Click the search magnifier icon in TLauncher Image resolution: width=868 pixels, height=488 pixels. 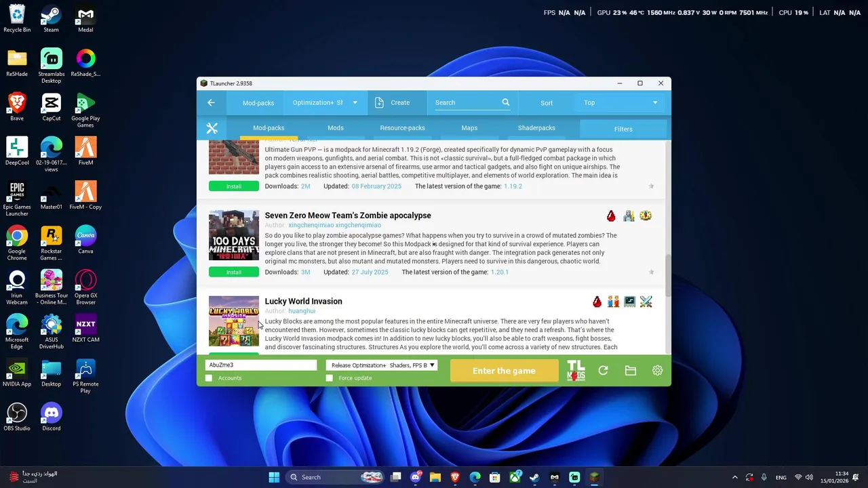pyautogui.click(x=505, y=102)
